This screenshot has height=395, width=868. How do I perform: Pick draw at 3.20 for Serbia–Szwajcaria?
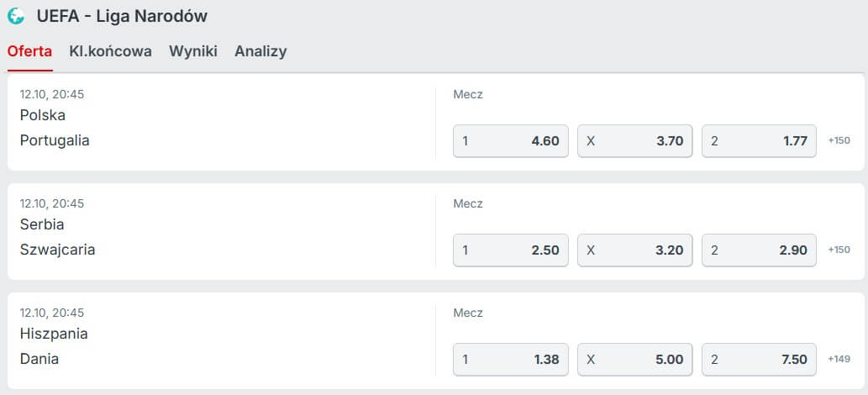coord(635,250)
